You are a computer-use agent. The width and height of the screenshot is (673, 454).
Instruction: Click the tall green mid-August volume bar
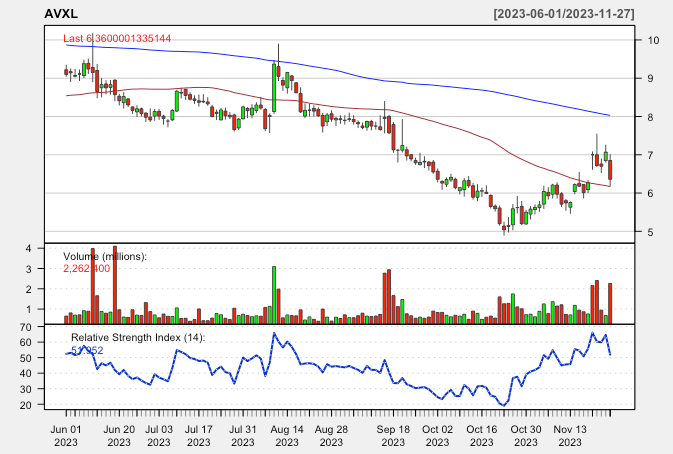pyautogui.click(x=273, y=294)
